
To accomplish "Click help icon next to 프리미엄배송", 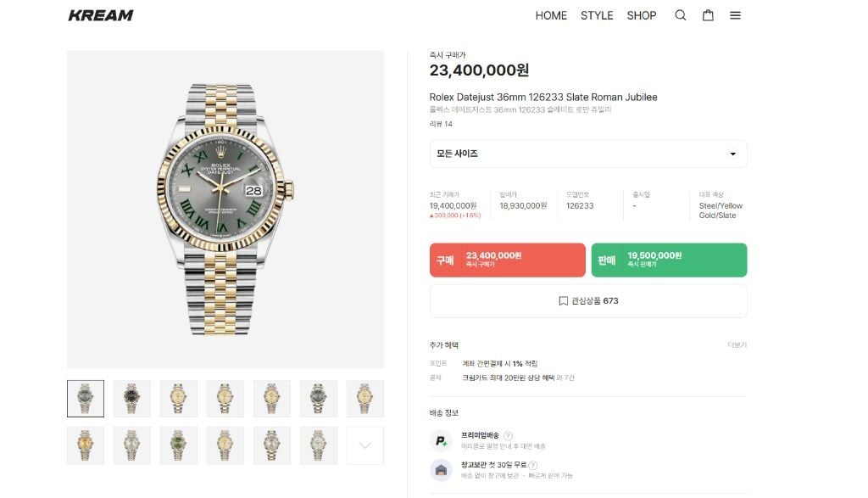I will pos(508,435).
